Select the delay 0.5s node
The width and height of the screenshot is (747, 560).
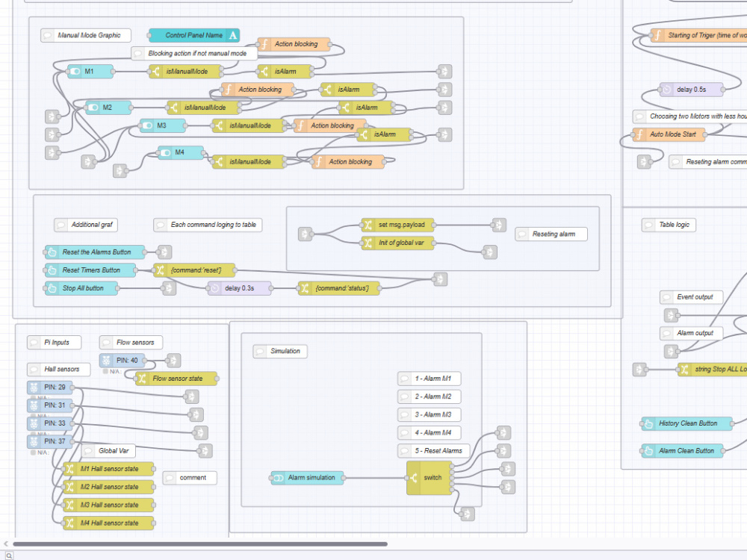pyautogui.click(x=691, y=90)
